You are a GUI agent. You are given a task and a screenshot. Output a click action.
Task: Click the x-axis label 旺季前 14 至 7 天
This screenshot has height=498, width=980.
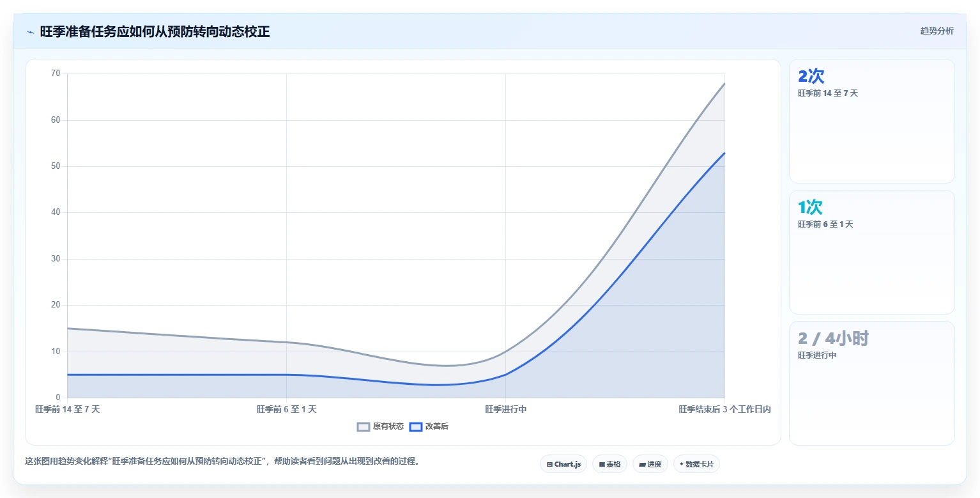pyautogui.click(x=68, y=410)
